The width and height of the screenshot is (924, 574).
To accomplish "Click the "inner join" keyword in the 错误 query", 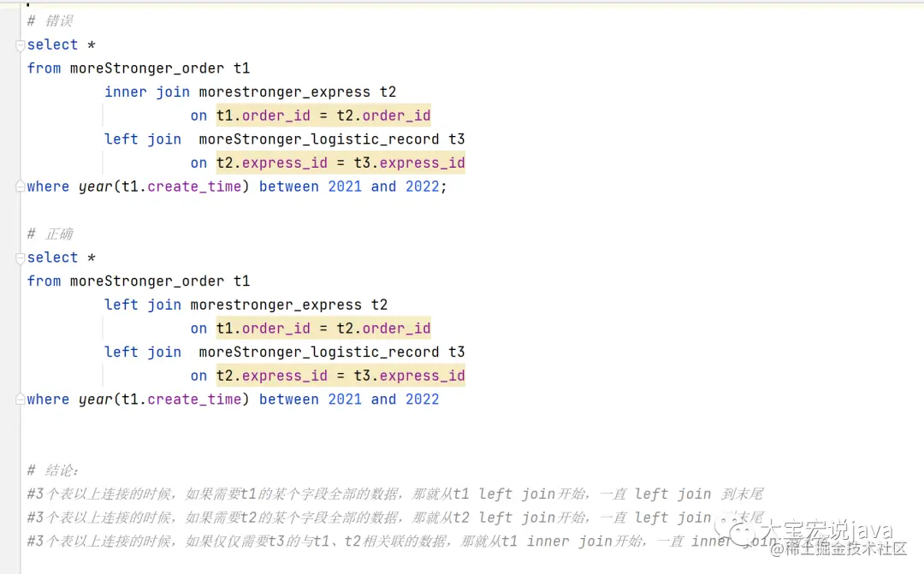I will pos(147,92).
